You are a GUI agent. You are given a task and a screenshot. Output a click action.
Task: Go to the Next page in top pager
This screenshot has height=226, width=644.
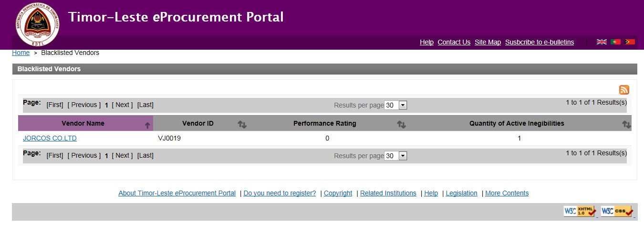point(123,105)
